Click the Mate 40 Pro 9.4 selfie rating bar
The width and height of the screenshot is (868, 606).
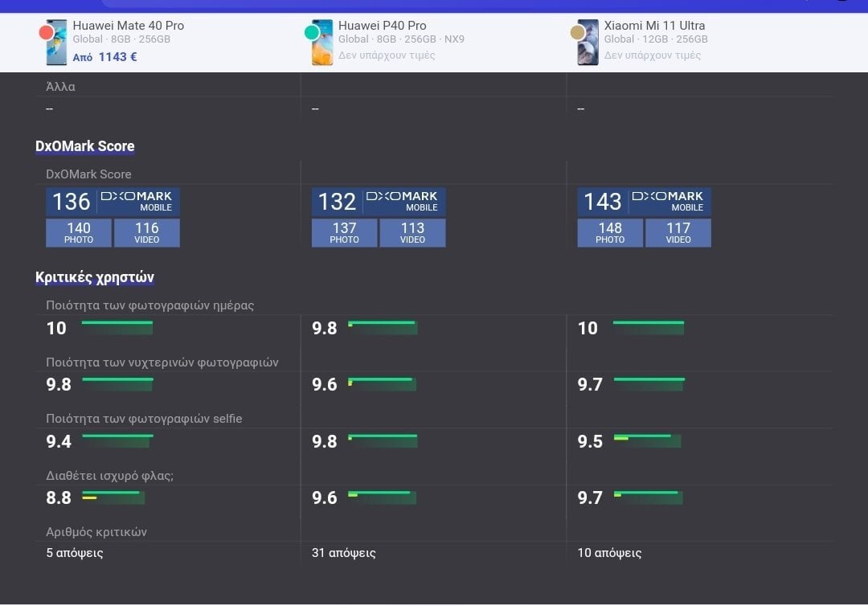click(x=117, y=440)
